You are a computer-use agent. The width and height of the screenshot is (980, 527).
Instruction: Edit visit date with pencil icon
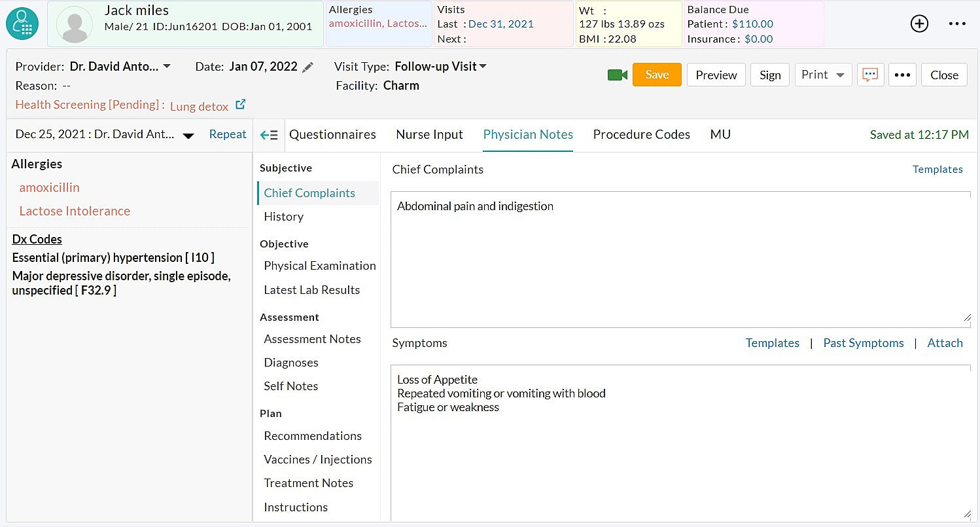(x=307, y=67)
